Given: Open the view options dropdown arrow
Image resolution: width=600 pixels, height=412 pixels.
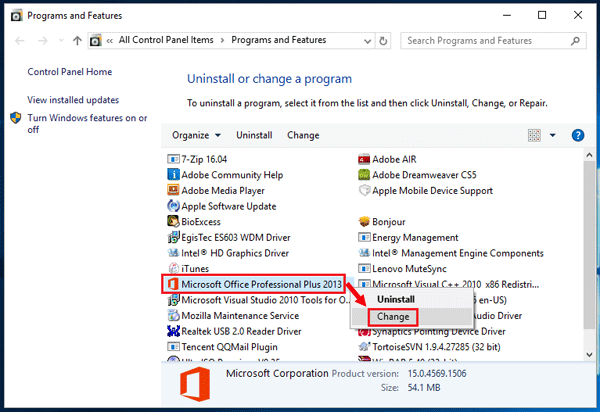Looking at the screenshot, I should [x=553, y=135].
